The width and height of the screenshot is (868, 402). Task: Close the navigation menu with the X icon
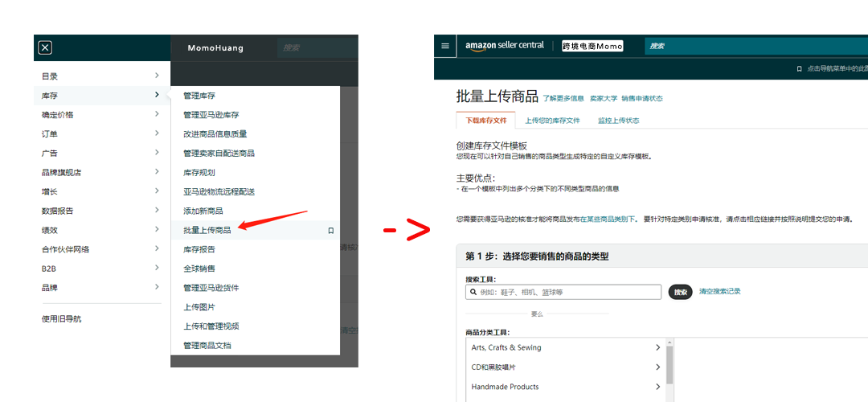tap(45, 47)
